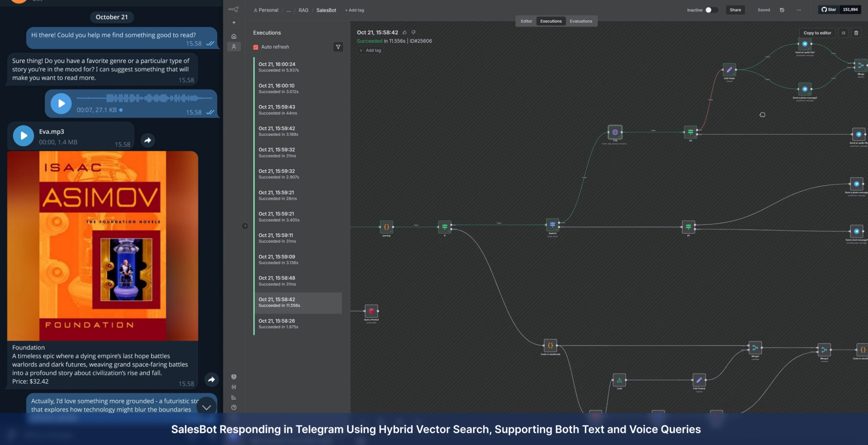868x445 pixels.
Task: Click the Query Points3 node icon
Action: tap(371, 311)
